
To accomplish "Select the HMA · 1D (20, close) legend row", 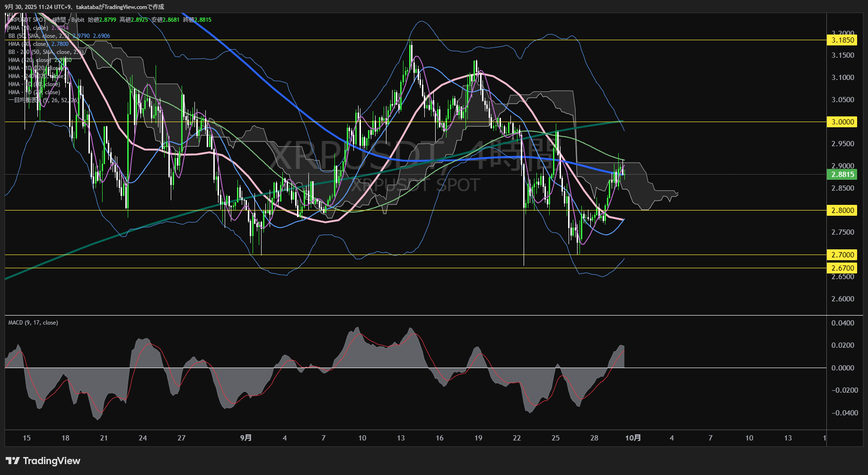I will click(x=34, y=92).
